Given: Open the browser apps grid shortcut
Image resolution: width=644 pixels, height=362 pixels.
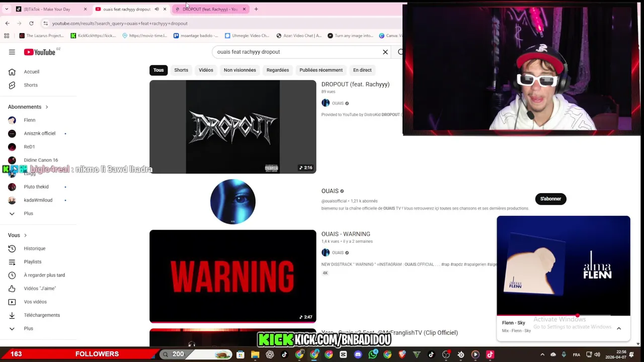Looking at the screenshot, I should [x=7, y=36].
